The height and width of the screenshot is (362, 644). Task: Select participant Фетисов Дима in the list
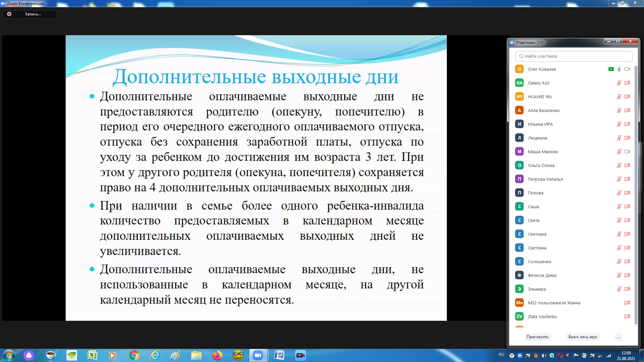pos(572,275)
